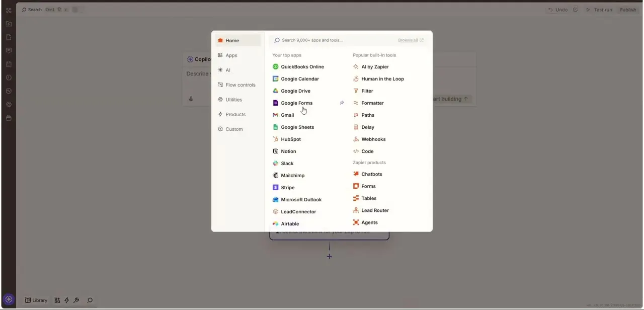Viewport: 644px width, 310px height.
Task: Choose Forms Zapier product
Action: click(x=364, y=186)
